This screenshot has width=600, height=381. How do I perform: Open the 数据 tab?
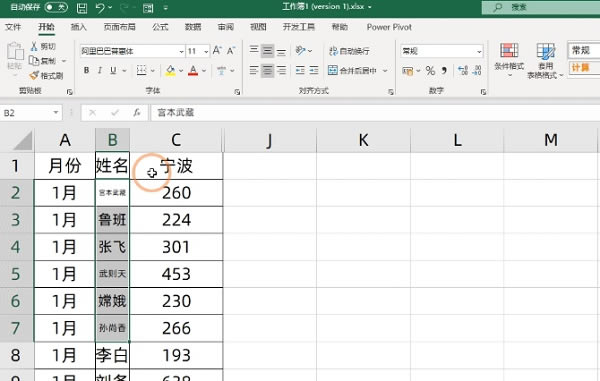pos(193,27)
